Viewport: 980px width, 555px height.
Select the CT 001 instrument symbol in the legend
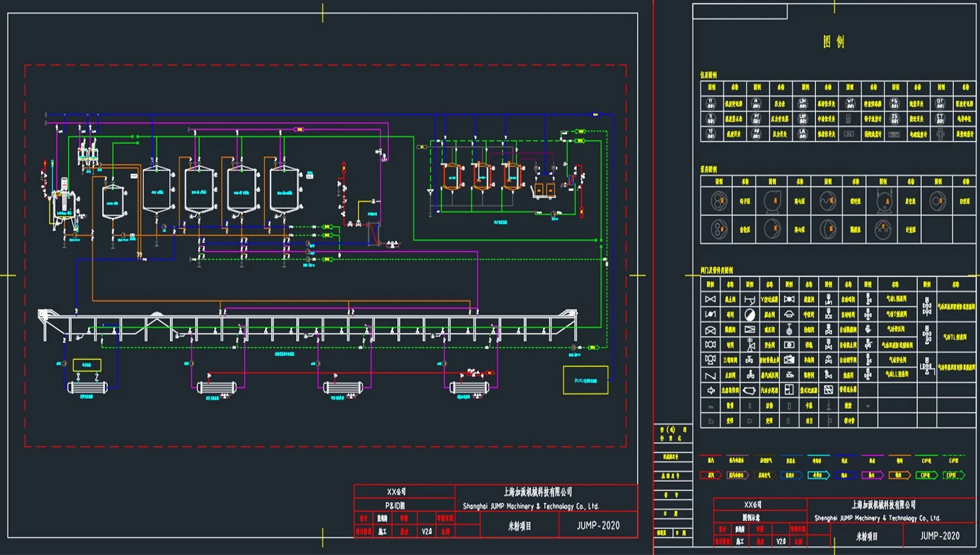[940, 119]
